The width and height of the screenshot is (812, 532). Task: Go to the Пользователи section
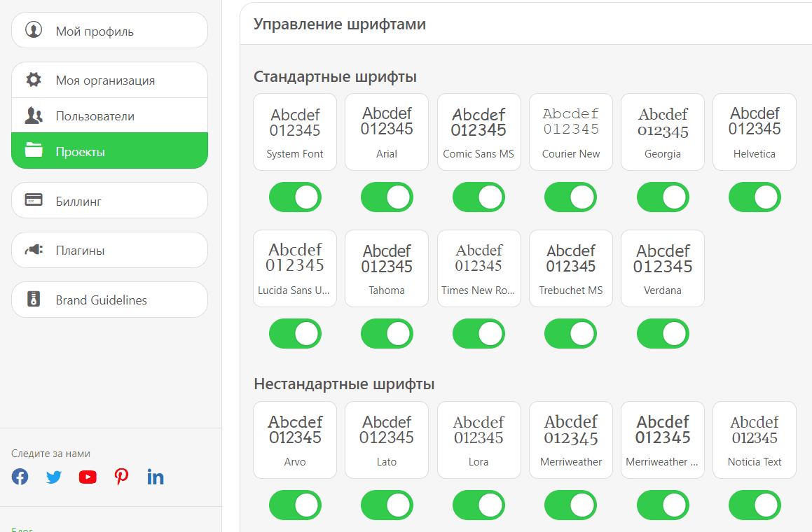pos(109,116)
